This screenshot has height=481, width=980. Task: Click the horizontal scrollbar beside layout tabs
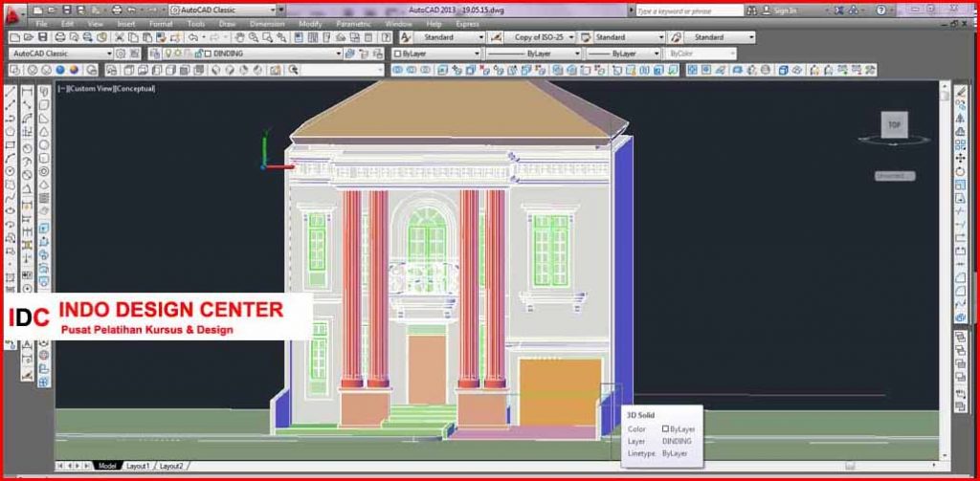[563, 466]
